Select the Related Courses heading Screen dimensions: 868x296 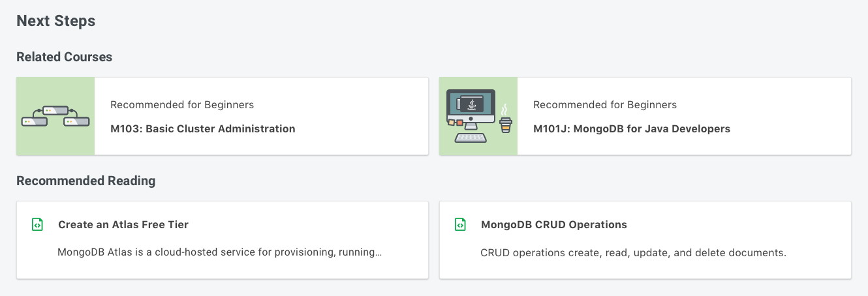tap(65, 57)
